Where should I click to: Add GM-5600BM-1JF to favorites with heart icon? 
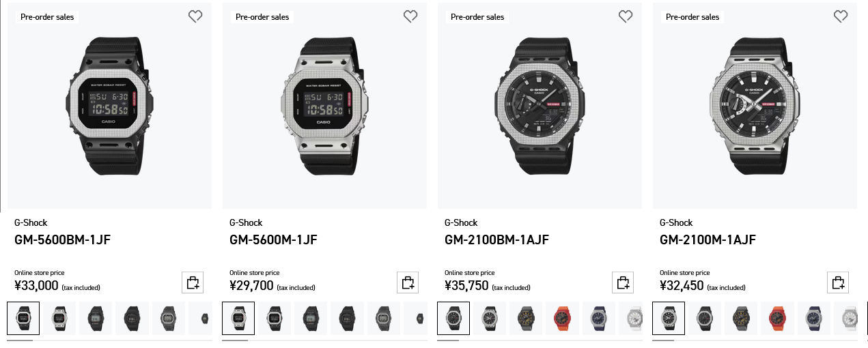click(x=195, y=16)
